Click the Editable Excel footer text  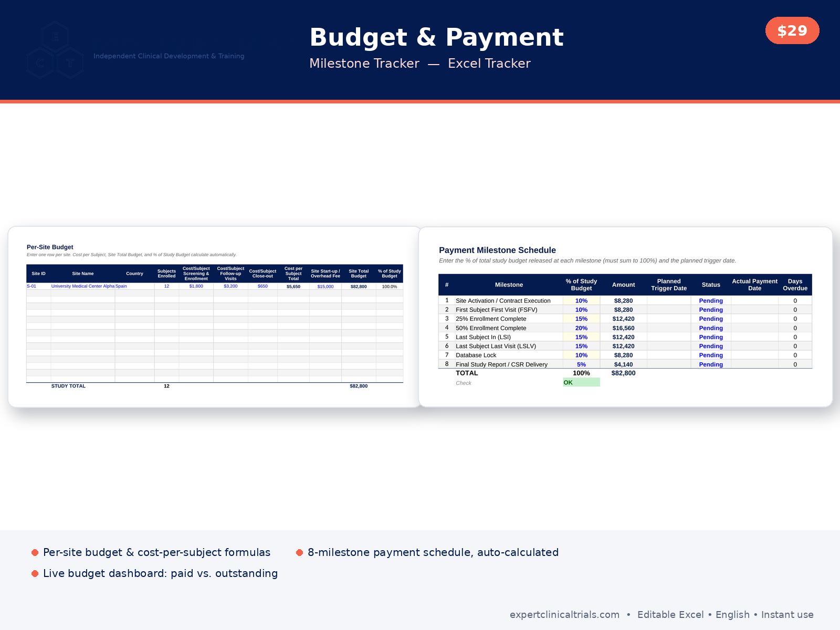coord(670,614)
